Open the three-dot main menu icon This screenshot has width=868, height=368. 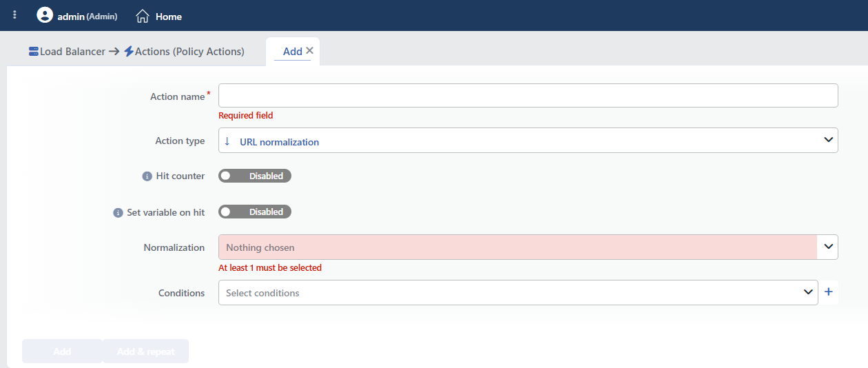click(x=15, y=15)
